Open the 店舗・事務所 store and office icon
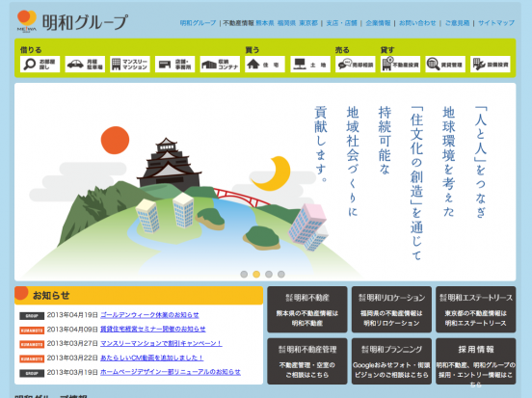This screenshot has height=398, width=532. tap(175, 65)
